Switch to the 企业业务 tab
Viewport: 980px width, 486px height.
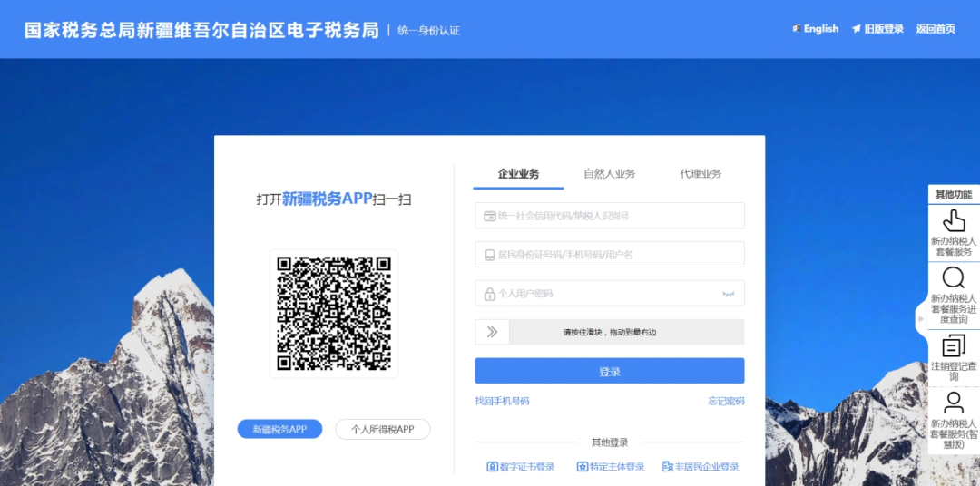pos(518,174)
